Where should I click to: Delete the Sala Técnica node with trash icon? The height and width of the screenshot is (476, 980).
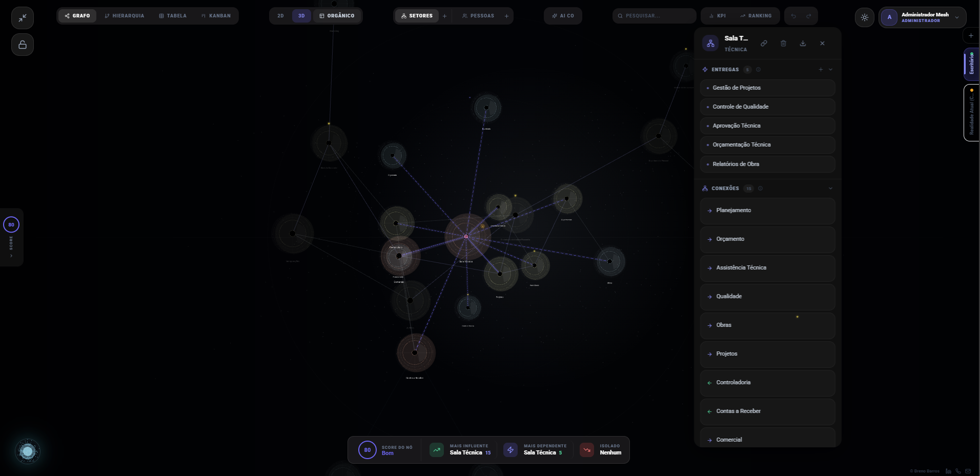click(x=783, y=44)
